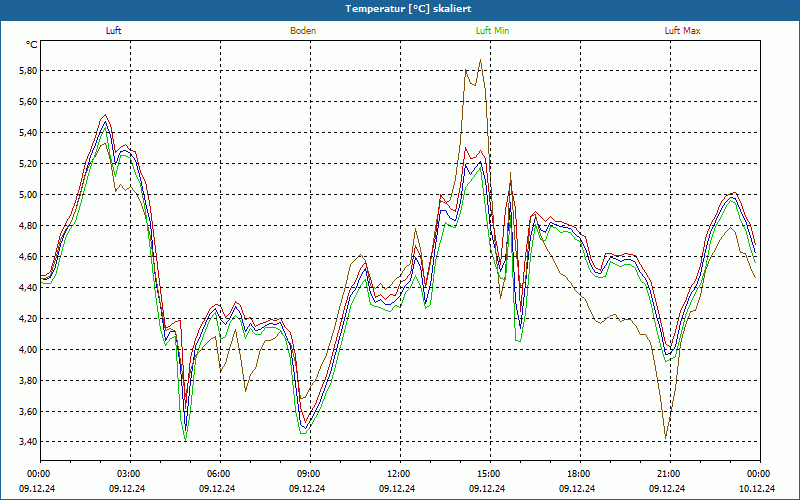
Task: Click the 4,20 y-axis value
Action: 28,318
